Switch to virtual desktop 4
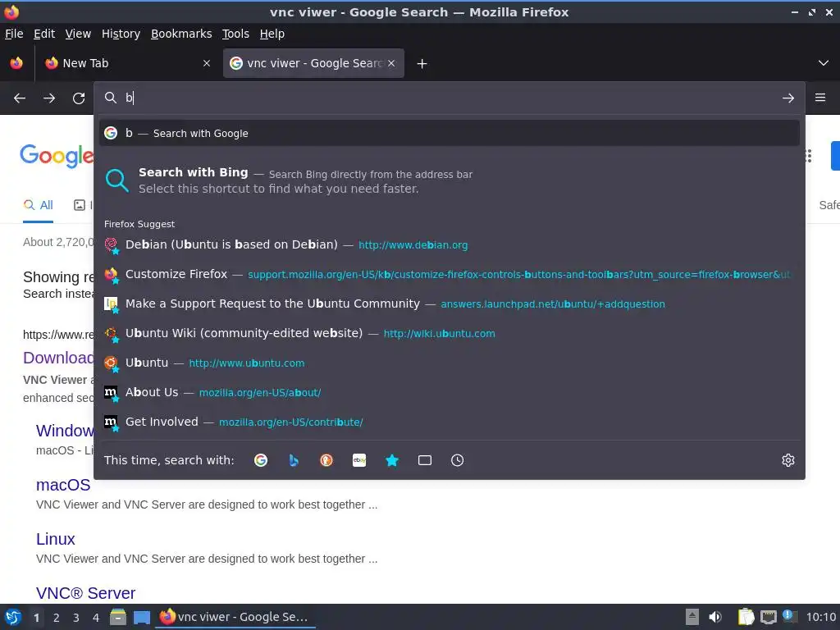The height and width of the screenshot is (630, 840). [96, 618]
